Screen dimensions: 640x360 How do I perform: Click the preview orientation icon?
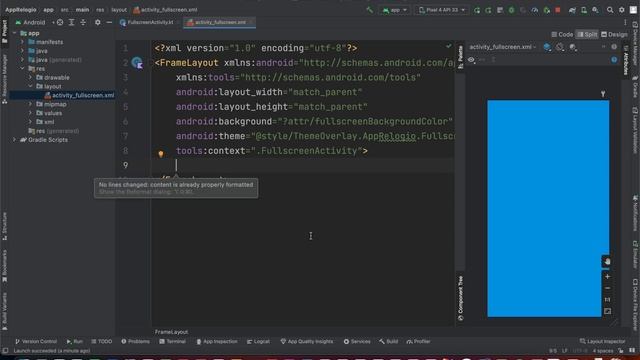pos(560,47)
